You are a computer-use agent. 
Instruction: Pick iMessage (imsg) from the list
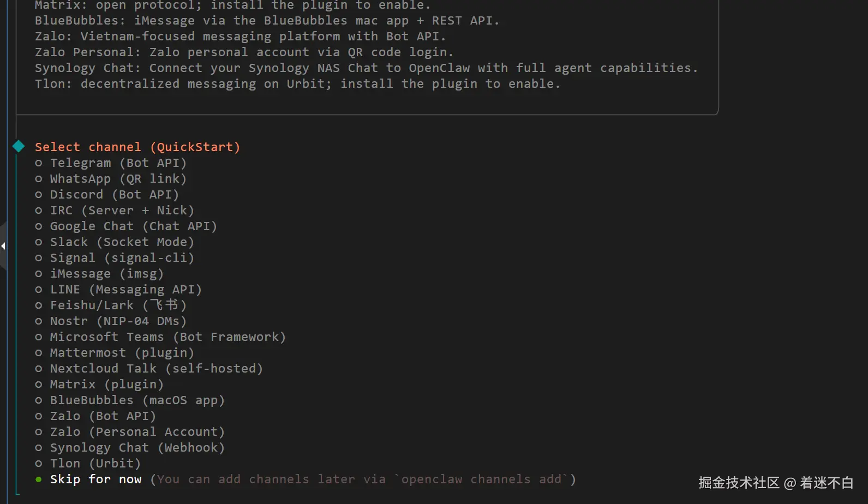pos(106,274)
